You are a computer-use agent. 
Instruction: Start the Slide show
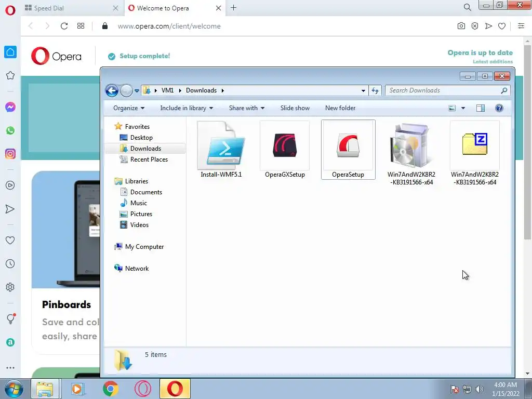click(295, 108)
